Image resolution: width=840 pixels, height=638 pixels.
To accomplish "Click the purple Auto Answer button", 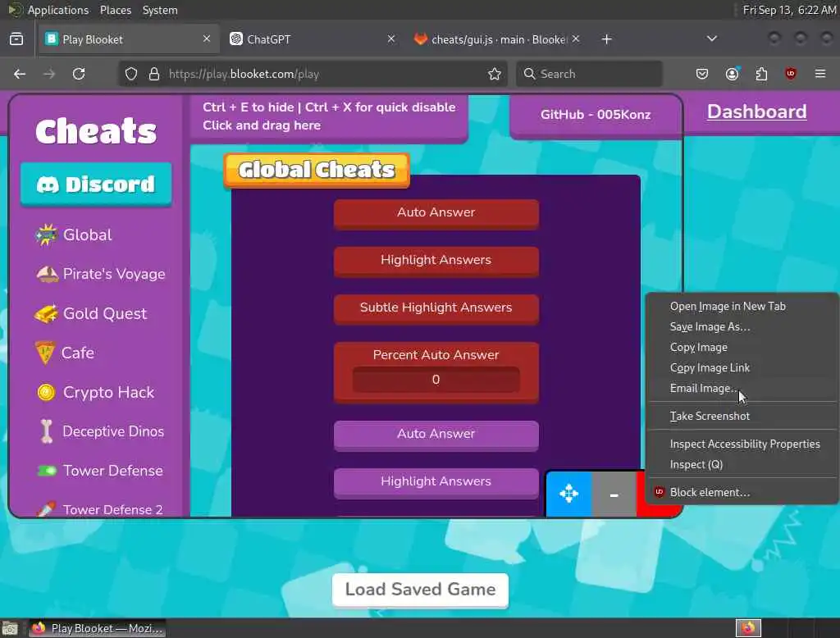I will point(436,435).
